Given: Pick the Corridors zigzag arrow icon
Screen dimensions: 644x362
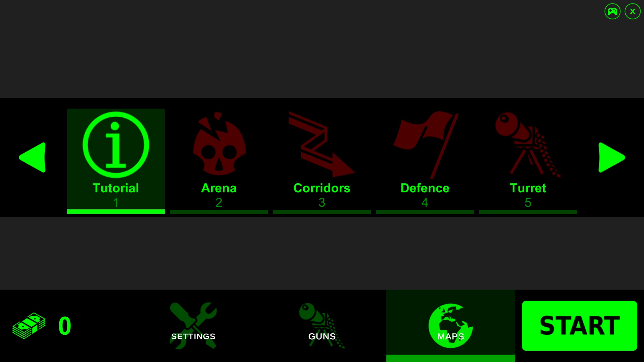Looking at the screenshot, I should click(x=321, y=145).
